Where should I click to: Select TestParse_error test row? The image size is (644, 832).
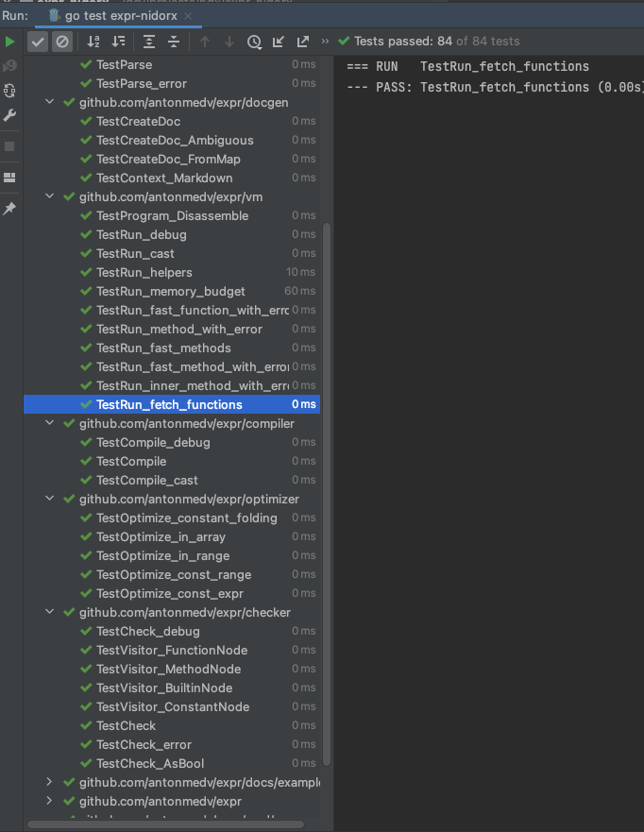click(172, 84)
